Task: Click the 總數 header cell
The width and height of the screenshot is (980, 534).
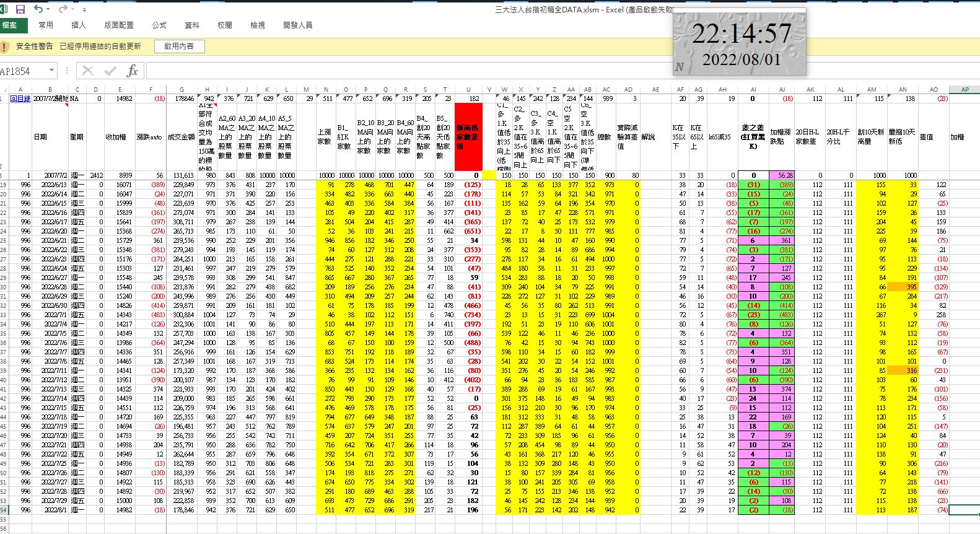Action: (x=606, y=137)
